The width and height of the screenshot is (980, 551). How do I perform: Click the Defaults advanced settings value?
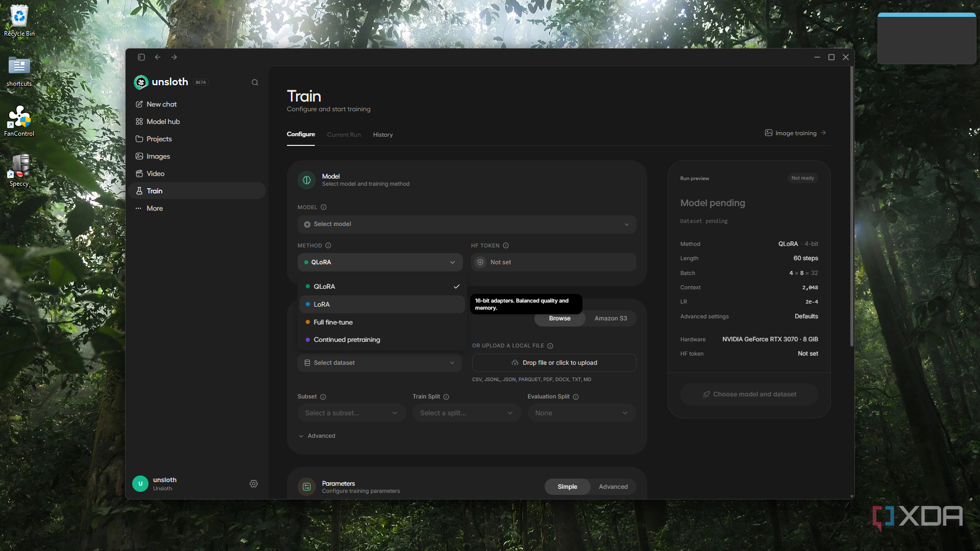(x=806, y=316)
